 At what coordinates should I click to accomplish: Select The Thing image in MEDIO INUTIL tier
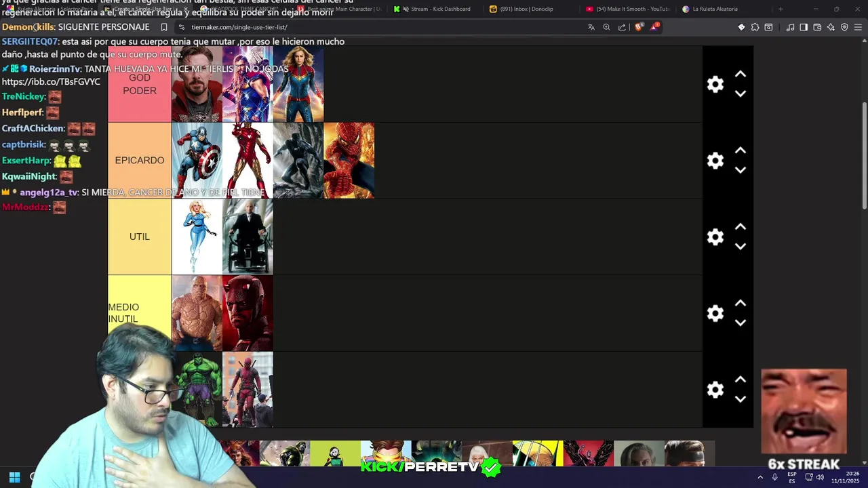point(197,313)
